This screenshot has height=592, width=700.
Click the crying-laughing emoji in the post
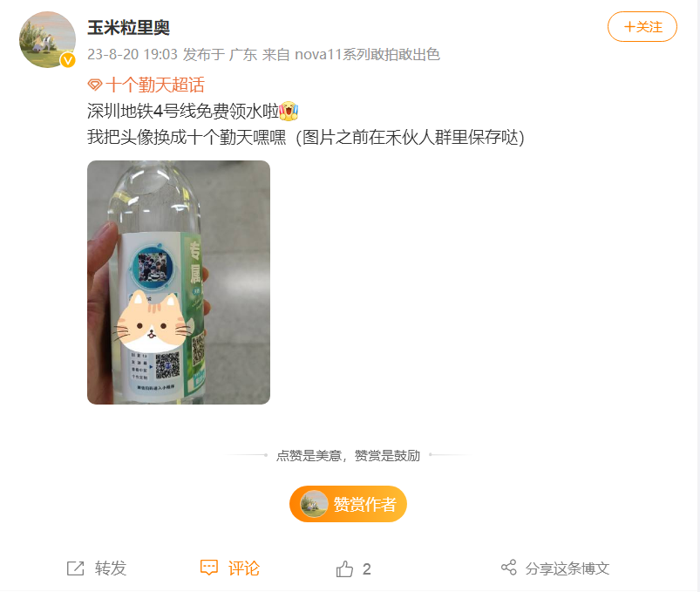click(289, 112)
